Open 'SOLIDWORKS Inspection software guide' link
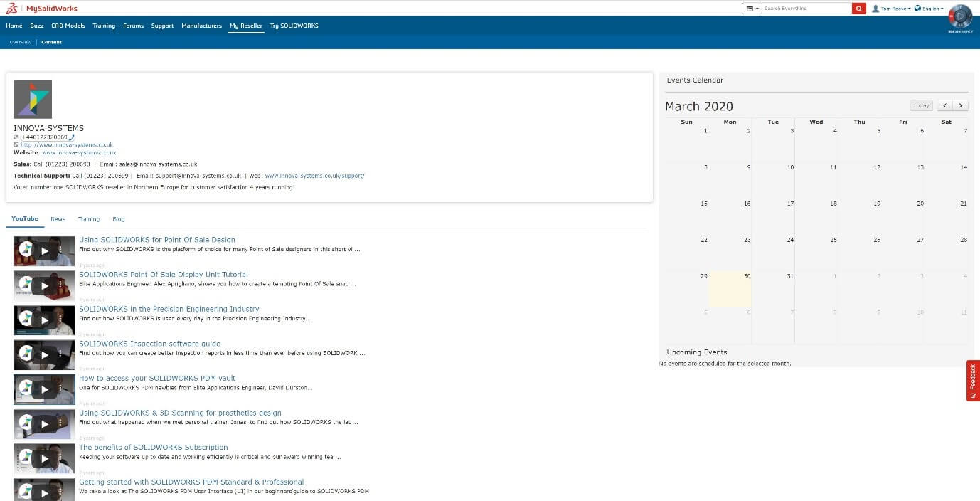The height and width of the screenshot is (501, 980). (x=149, y=344)
